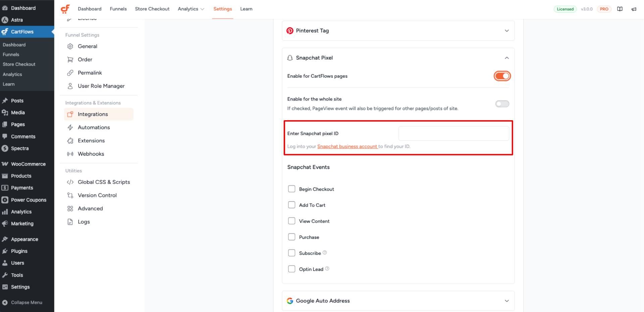This screenshot has height=312, width=644.
Task: Click the User Role Manager person icon
Action: pyautogui.click(x=70, y=86)
